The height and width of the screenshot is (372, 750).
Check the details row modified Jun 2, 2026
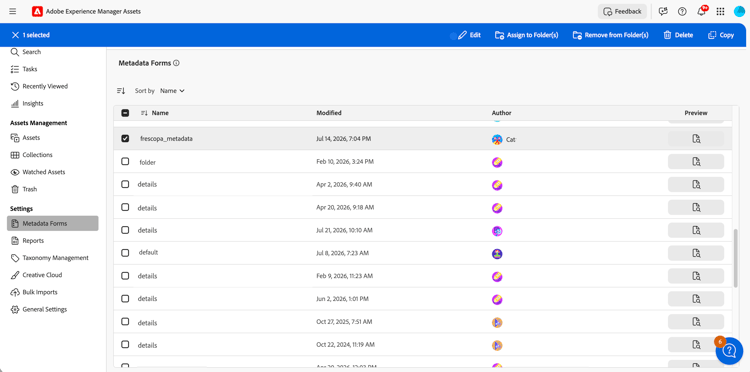click(x=125, y=299)
